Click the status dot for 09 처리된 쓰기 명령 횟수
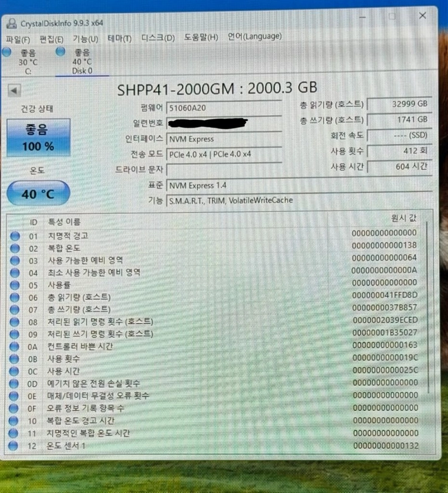This screenshot has width=448, height=493. click(x=14, y=334)
